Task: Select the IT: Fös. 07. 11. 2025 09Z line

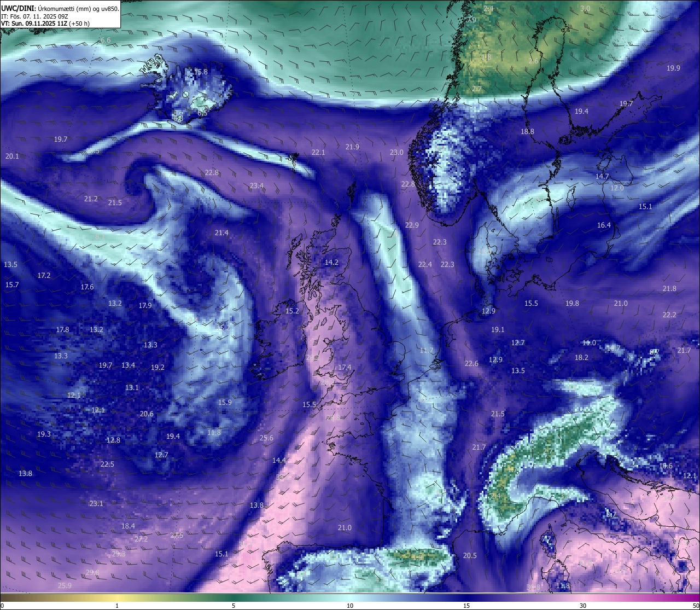Action: click(35, 16)
